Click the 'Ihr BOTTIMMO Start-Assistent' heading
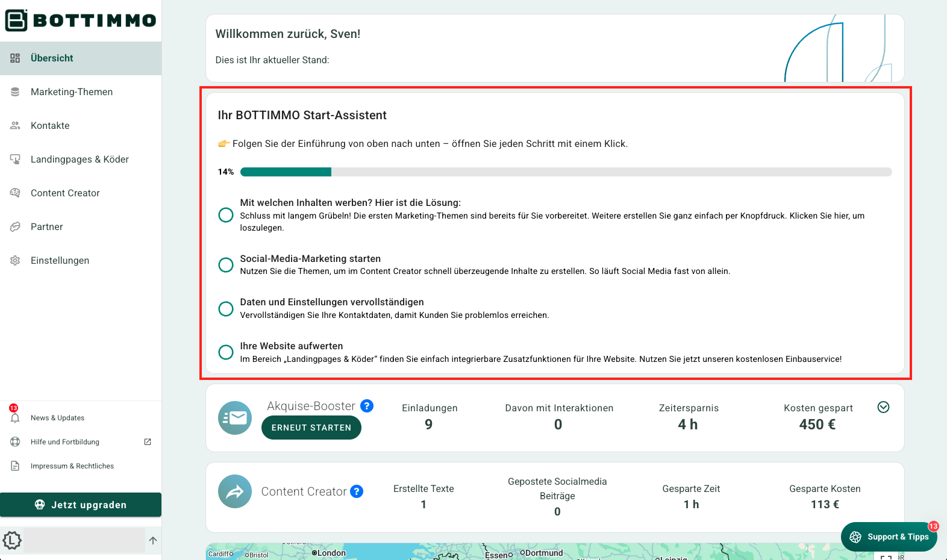Image resolution: width=947 pixels, height=560 pixels. pos(302,115)
